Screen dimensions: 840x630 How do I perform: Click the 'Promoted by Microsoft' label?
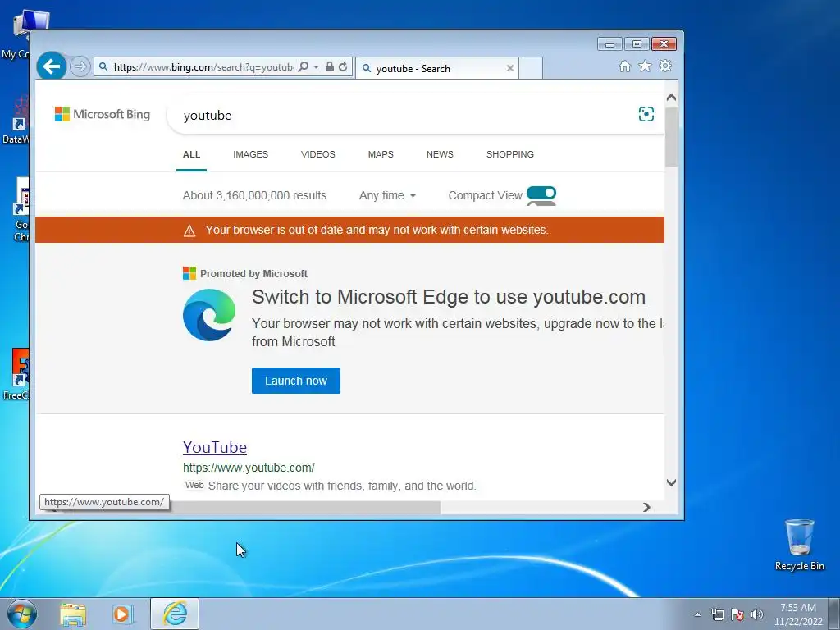[x=253, y=274]
